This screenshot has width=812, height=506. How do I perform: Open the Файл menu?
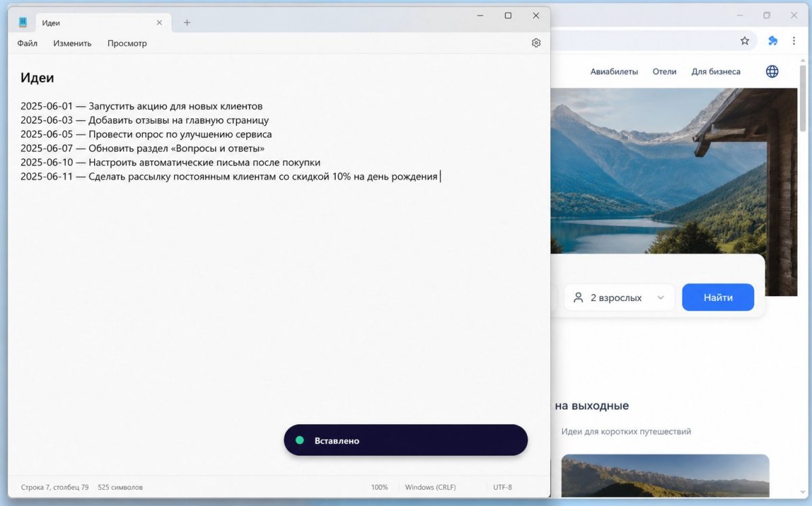(x=28, y=43)
